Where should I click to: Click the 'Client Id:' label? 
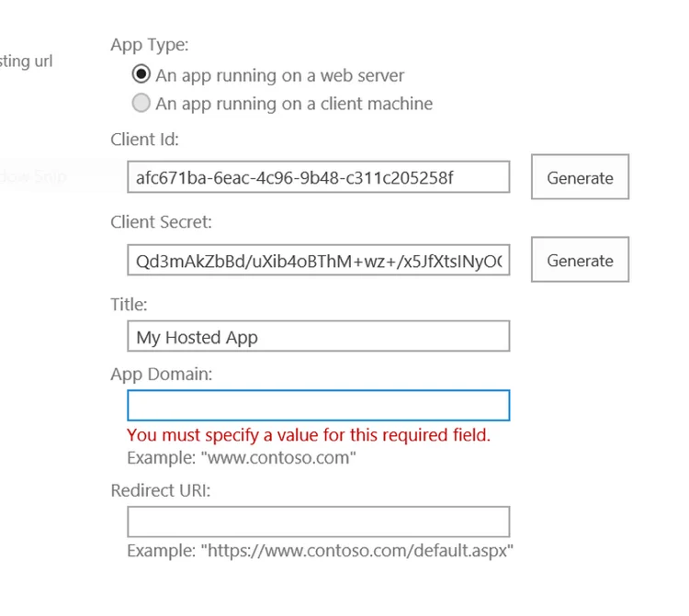pyautogui.click(x=144, y=140)
